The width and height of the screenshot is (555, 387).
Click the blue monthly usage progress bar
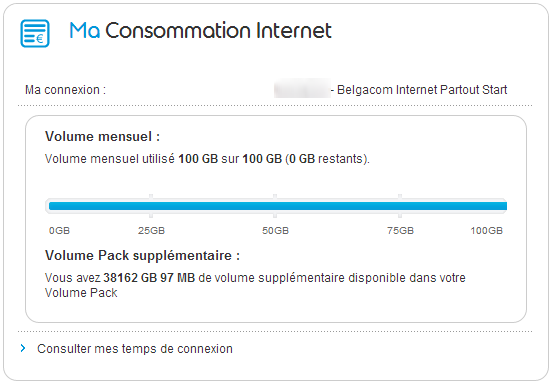pyautogui.click(x=278, y=206)
